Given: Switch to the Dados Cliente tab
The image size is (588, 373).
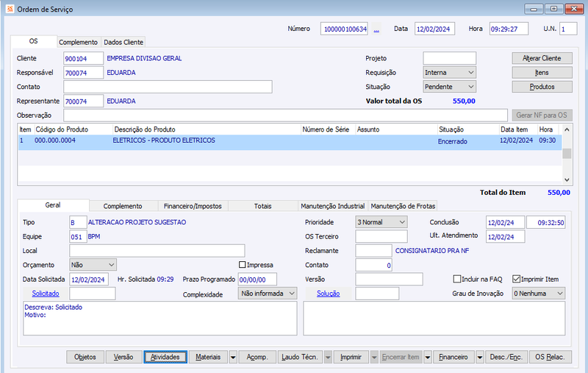Looking at the screenshot, I should pyautogui.click(x=123, y=42).
